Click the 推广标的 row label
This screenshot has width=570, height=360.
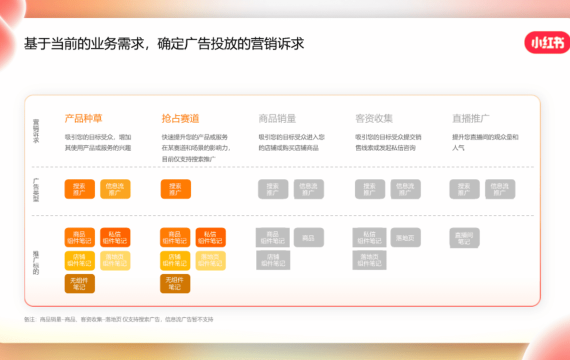36,263
